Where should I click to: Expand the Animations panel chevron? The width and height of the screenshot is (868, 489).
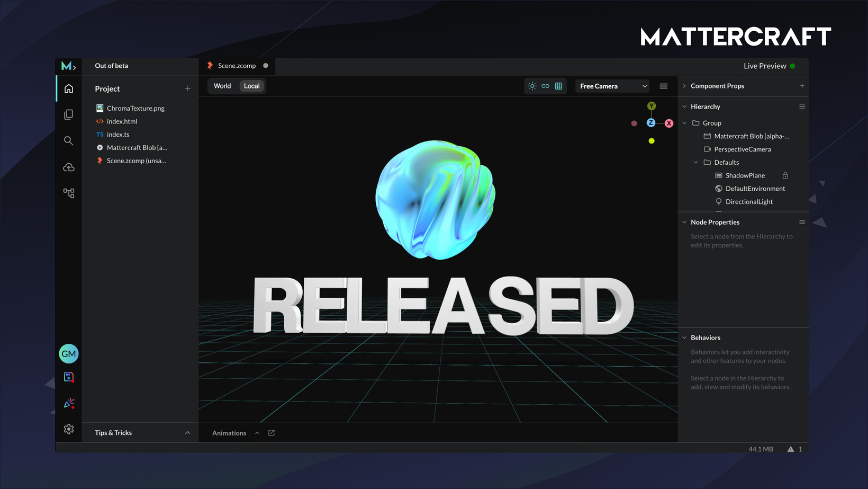tap(257, 433)
